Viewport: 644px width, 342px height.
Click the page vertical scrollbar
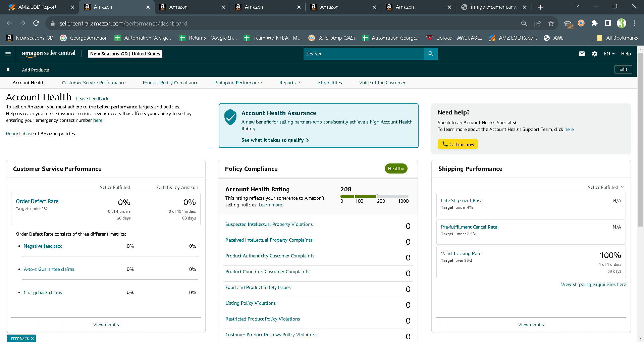[640, 140]
